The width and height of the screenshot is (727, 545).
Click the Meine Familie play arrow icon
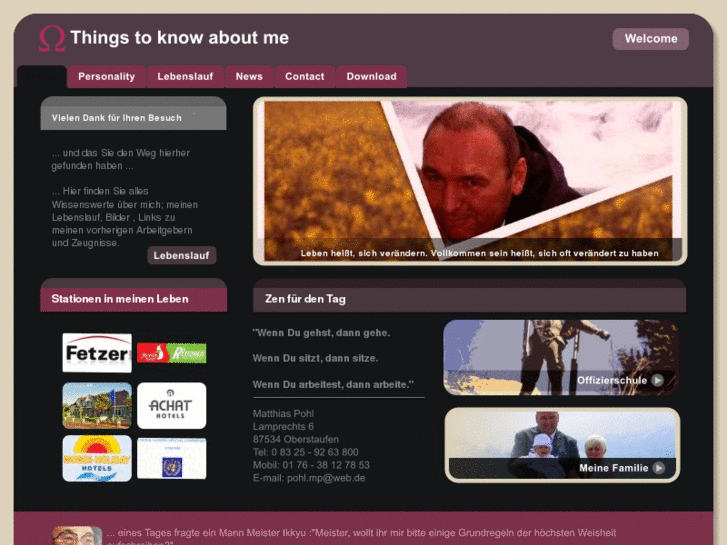tap(659, 468)
